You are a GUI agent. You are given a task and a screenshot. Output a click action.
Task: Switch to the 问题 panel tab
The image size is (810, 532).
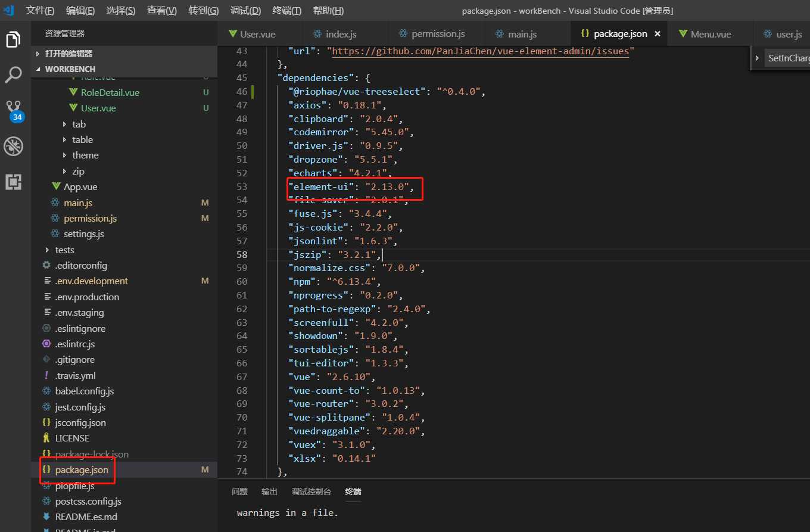coord(239,491)
